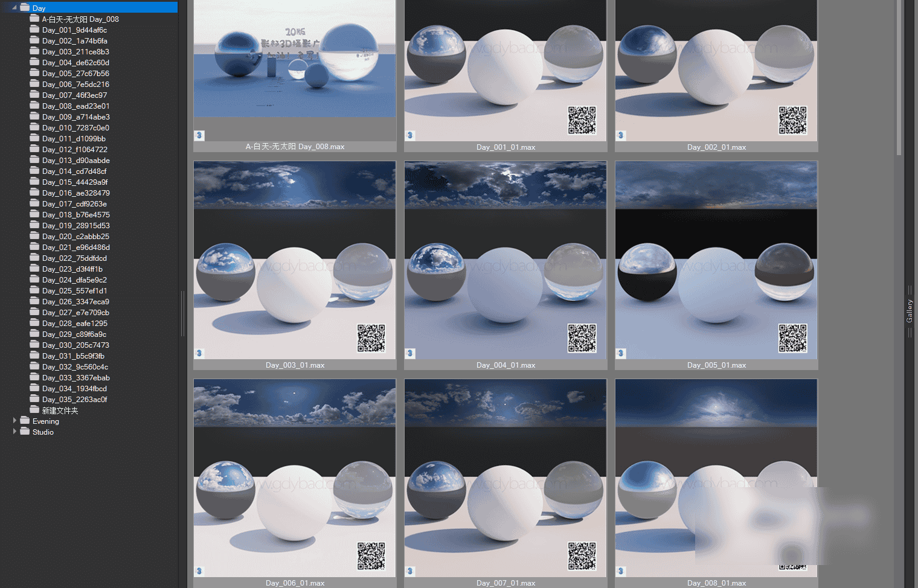Expand the Studio folder

point(14,432)
